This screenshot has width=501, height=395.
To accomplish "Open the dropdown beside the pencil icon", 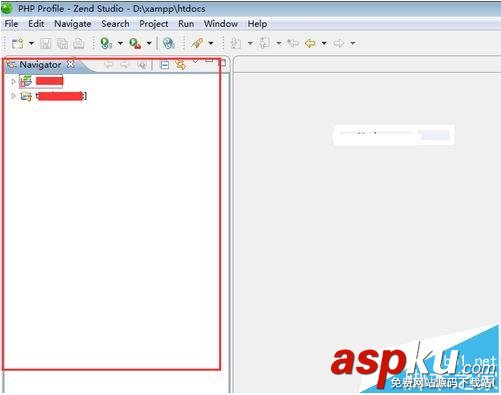I will point(211,43).
